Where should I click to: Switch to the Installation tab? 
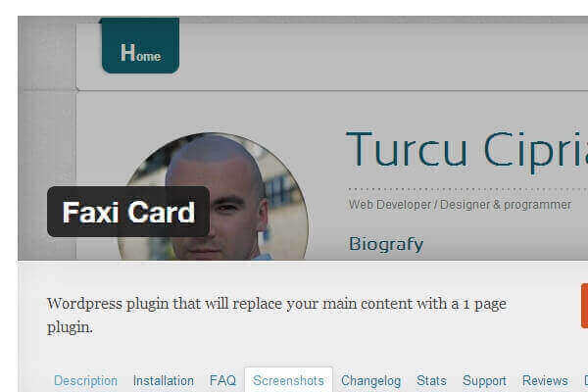(x=164, y=380)
